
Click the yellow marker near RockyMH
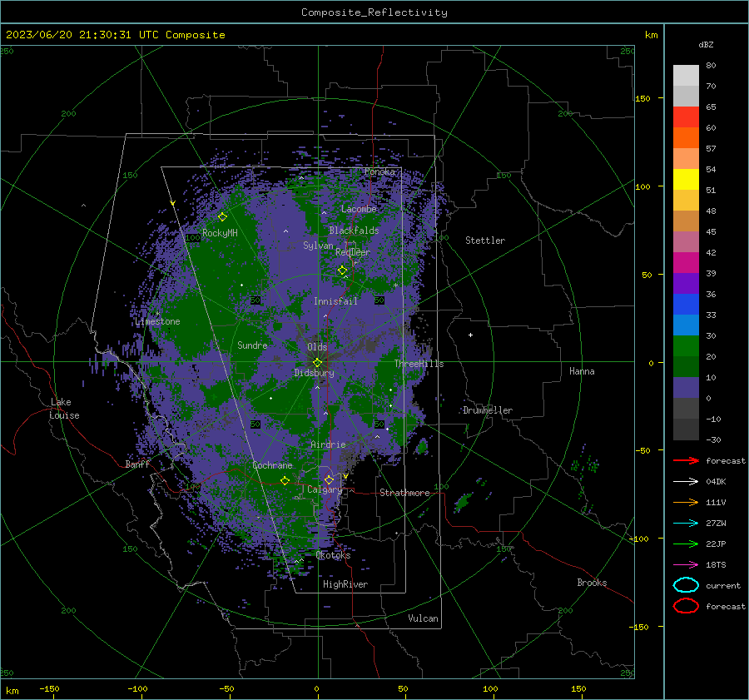pos(222,217)
